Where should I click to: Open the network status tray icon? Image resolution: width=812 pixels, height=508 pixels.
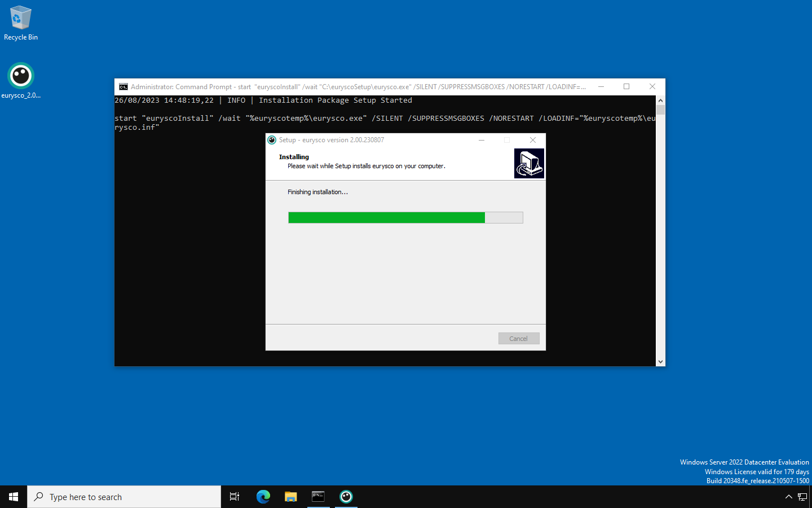[x=802, y=497]
